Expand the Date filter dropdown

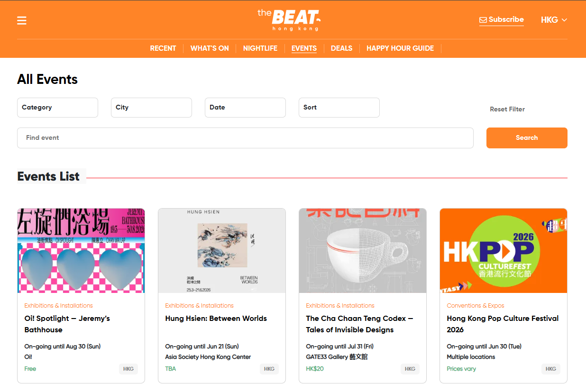[x=245, y=108]
